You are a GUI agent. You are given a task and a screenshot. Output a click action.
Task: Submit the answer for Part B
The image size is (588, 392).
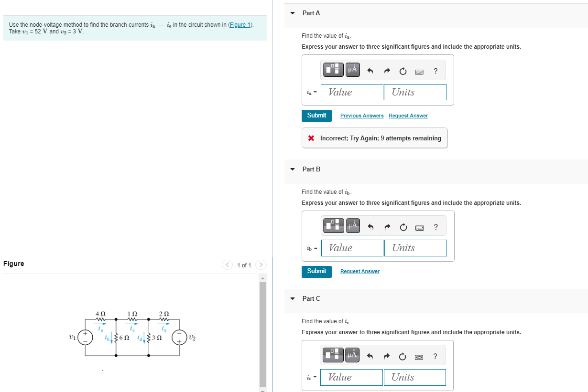tap(316, 271)
